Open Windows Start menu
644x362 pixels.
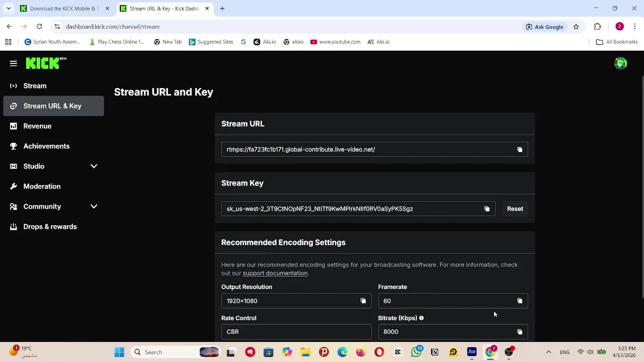pyautogui.click(x=119, y=352)
